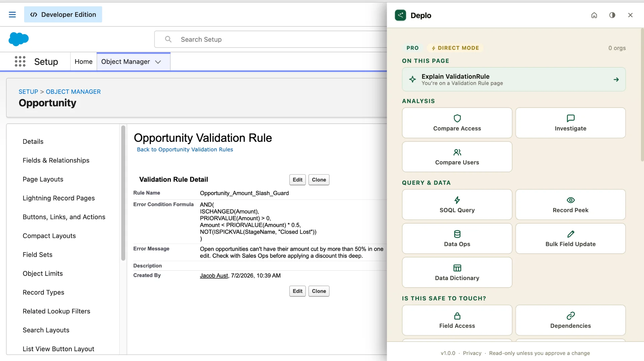This screenshot has height=361, width=644.
Task: Toggle Deplo dark/light theme icon
Action: click(612, 15)
